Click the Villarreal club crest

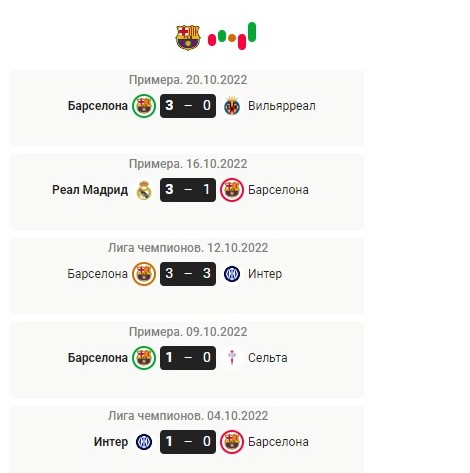click(232, 106)
